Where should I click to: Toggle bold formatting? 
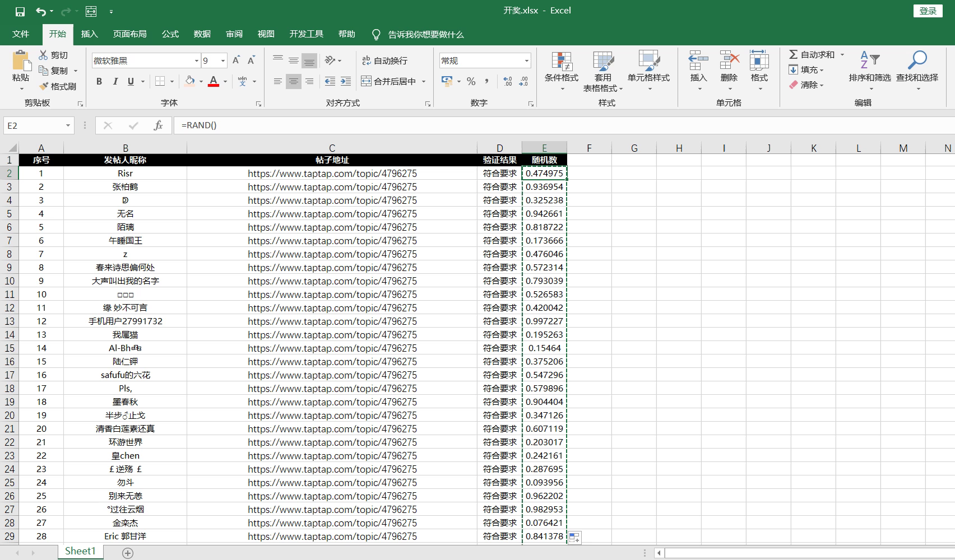coord(99,81)
